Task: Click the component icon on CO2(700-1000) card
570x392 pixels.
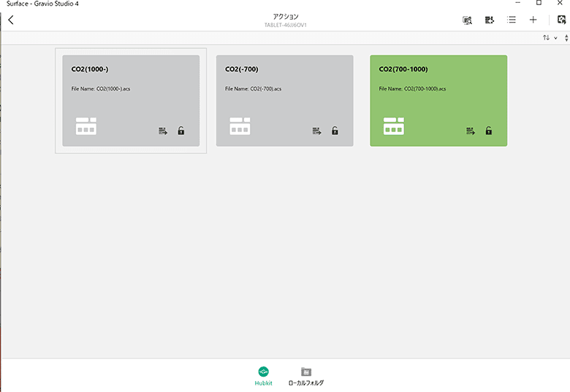Action: tap(394, 126)
